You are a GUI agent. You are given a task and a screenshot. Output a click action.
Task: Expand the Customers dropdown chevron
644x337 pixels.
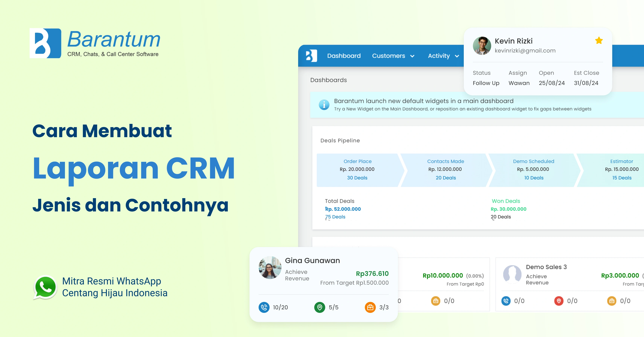(x=412, y=56)
